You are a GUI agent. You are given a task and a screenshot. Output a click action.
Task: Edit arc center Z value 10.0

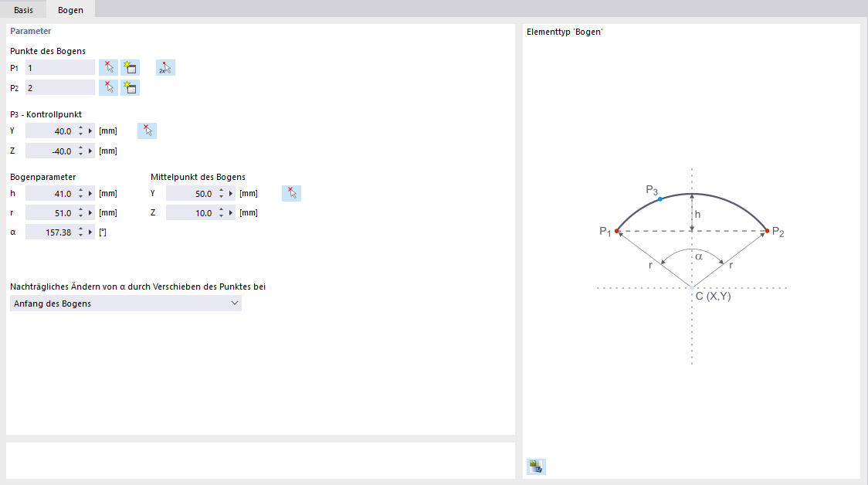(x=191, y=213)
